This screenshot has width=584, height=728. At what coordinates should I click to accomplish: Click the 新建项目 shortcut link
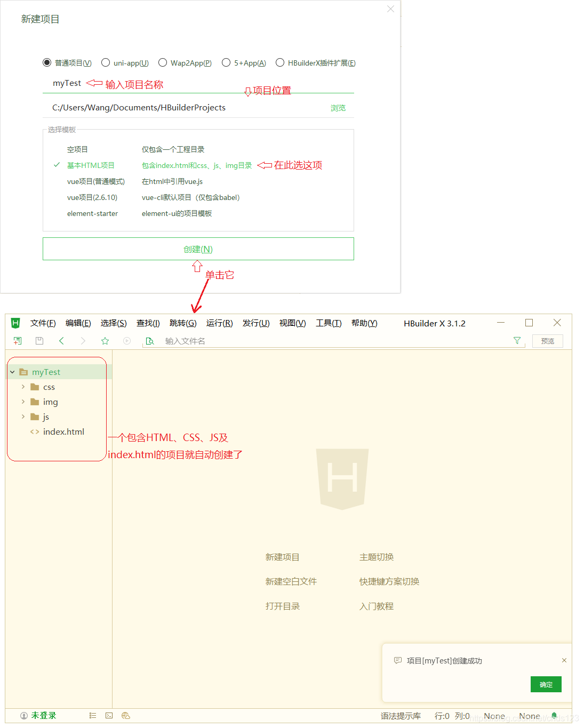283,557
